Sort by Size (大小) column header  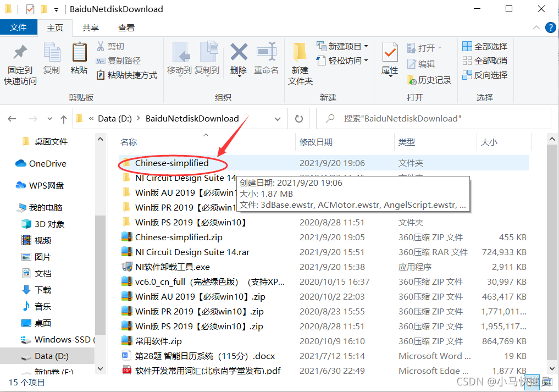(x=489, y=142)
